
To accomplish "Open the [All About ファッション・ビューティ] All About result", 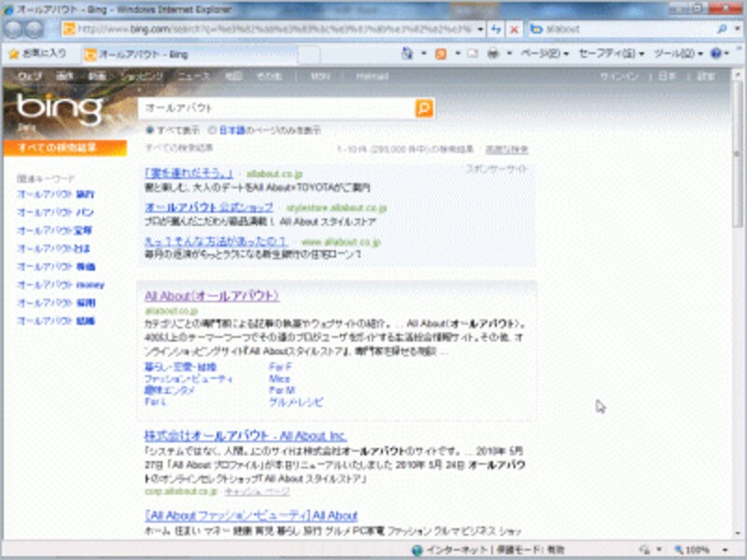I will [251, 515].
